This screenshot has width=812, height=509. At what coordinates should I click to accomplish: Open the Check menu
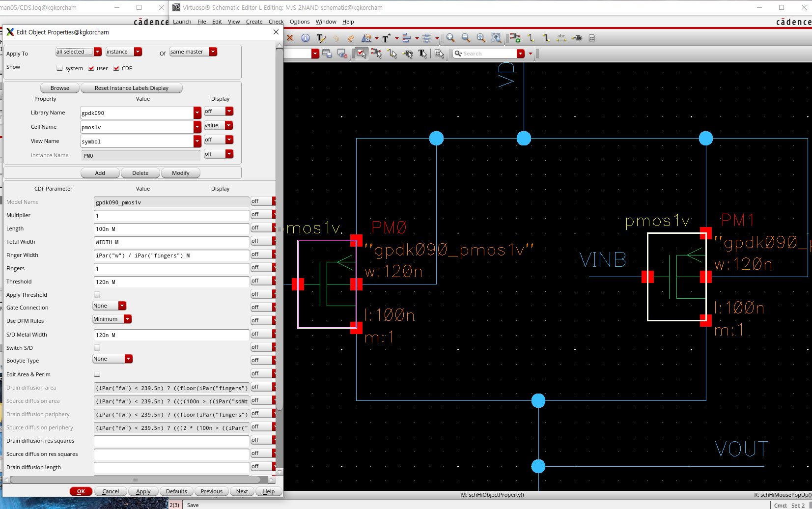[276, 22]
